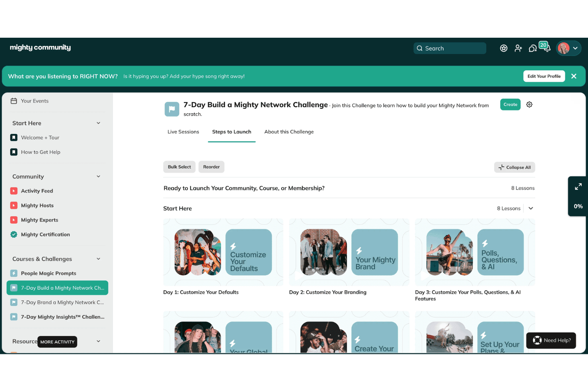Viewport: 588px width, 392px height.
Task: Open Day 3 Polls, Questions & AI thumbnail
Action: tap(475, 252)
